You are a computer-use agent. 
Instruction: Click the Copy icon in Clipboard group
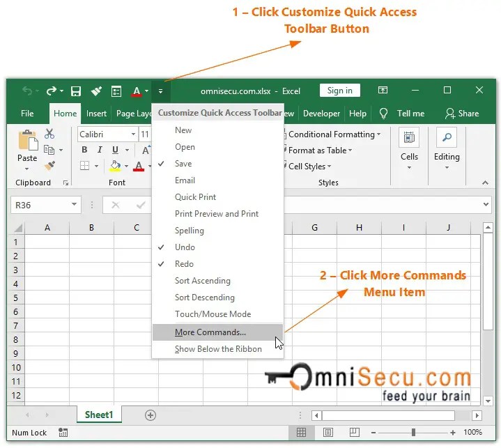49,150
